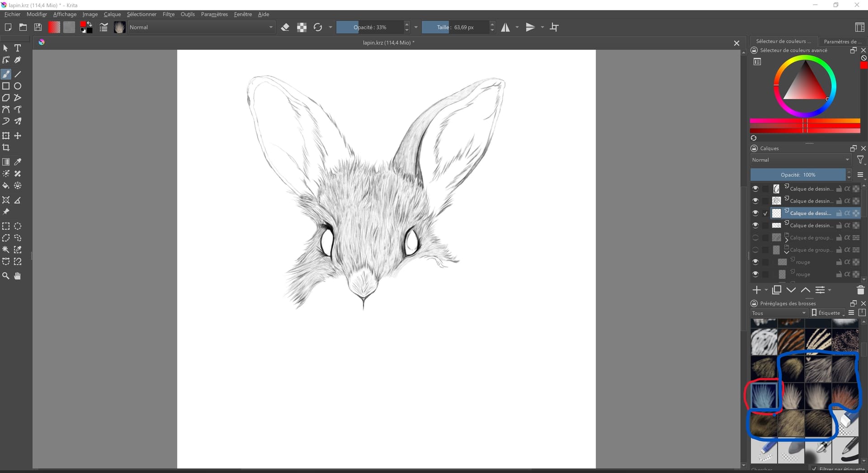Open the Filtre menu
This screenshot has height=473, width=868.
point(168,14)
